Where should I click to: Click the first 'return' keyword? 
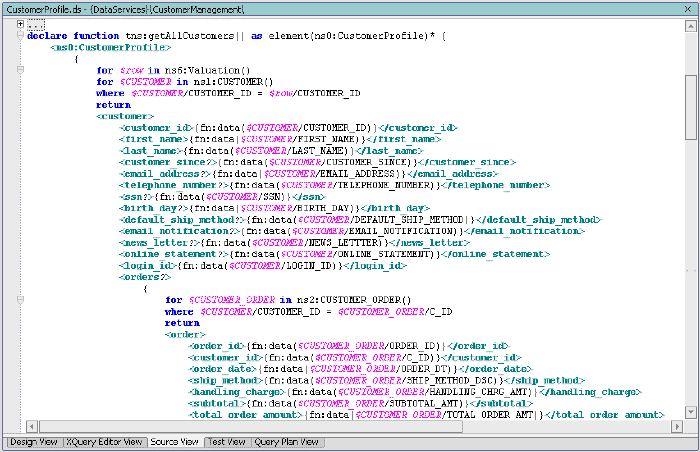[113, 105]
